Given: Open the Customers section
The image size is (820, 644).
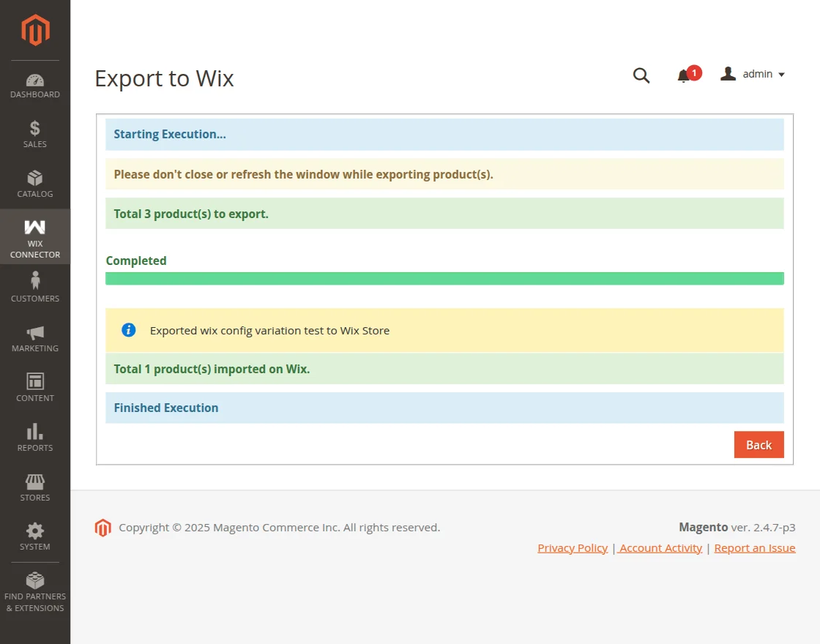Looking at the screenshot, I should 34,285.
